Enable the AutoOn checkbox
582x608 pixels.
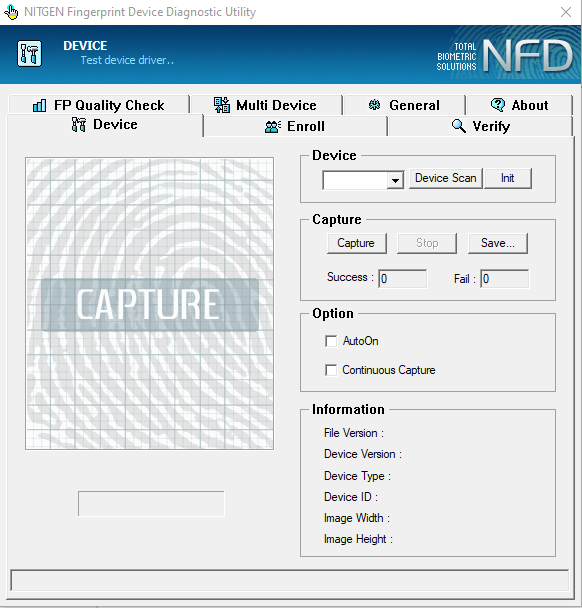pos(331,341)
